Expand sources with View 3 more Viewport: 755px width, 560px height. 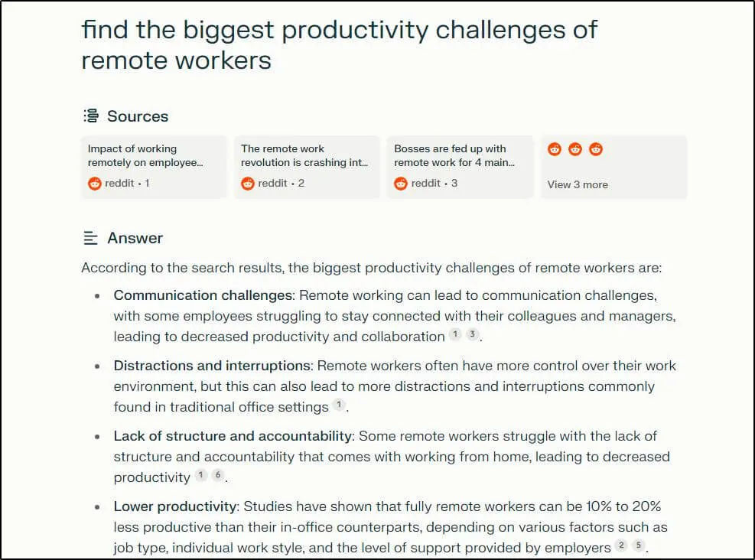[x=578, y=184]
